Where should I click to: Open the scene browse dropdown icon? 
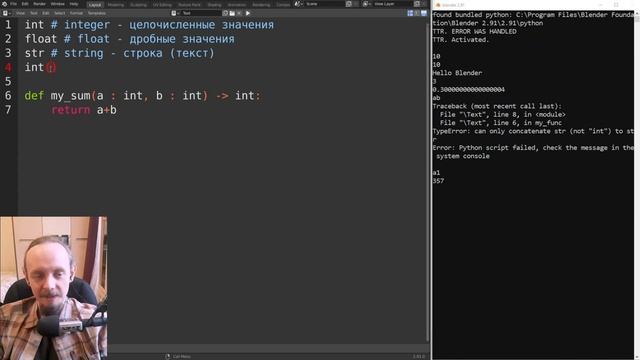click(x=299, y=4)
